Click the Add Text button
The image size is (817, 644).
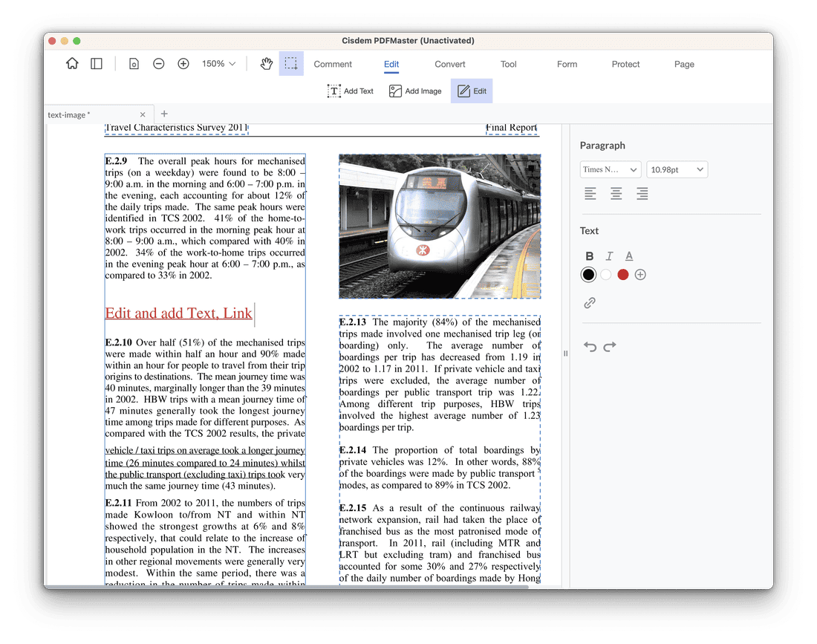coord(350,91)
